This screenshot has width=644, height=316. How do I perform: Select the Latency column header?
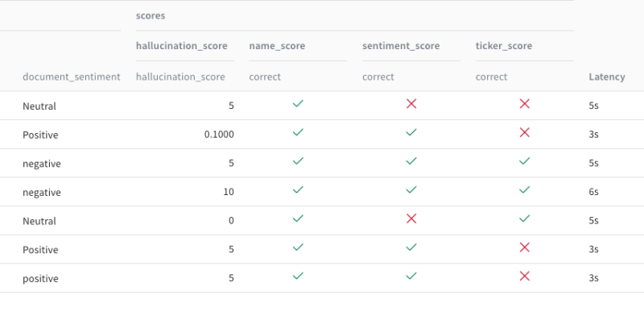607,77
